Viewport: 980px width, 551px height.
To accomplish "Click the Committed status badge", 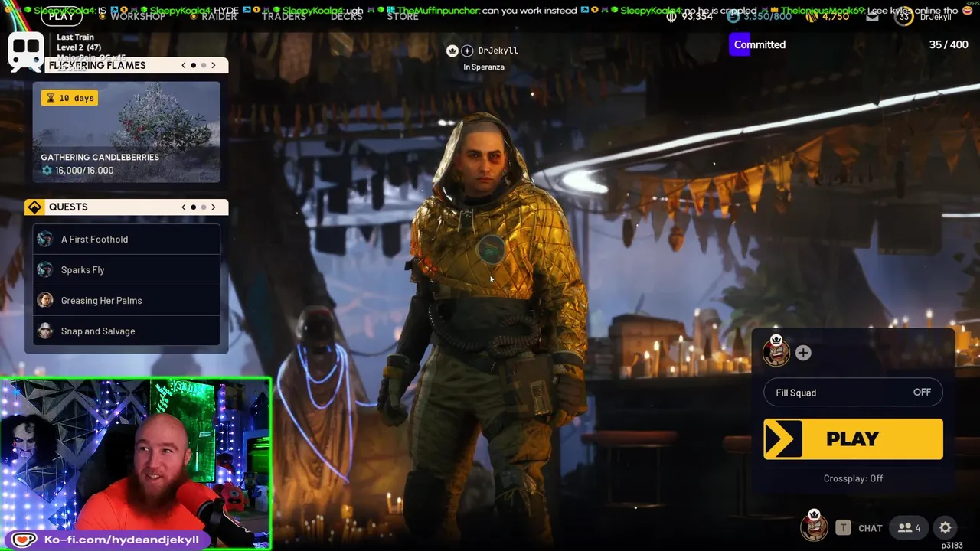I will coord(759,44).
